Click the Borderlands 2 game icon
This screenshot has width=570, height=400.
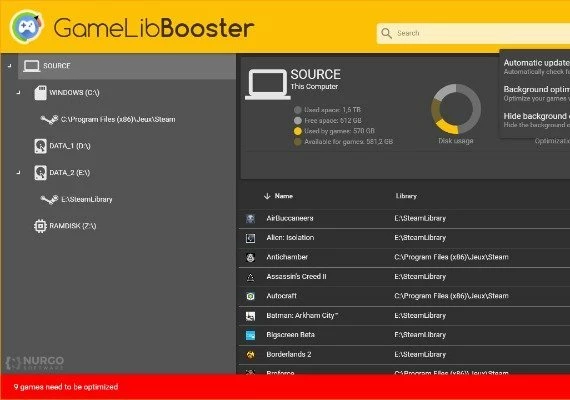coord(250,355)
